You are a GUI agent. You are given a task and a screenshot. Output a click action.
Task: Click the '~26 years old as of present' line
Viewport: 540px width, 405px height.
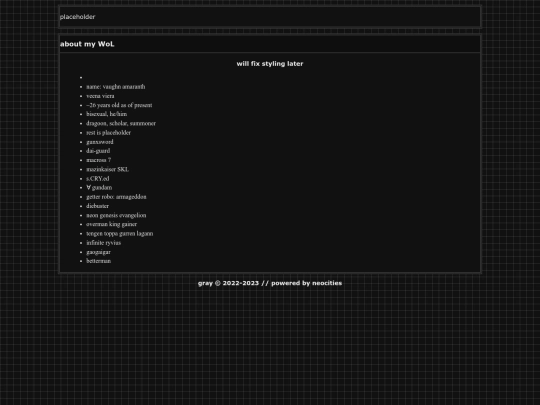(x=119, y=105)
